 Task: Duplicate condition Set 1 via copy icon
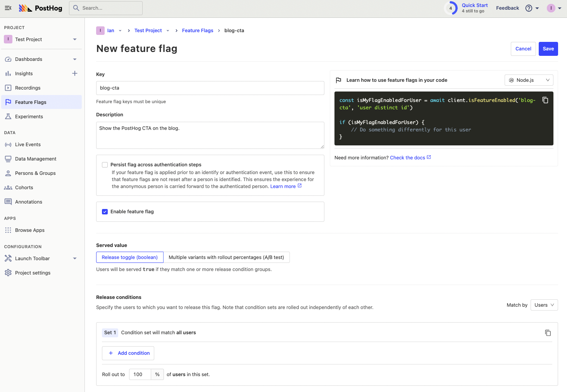coord(548,333)
